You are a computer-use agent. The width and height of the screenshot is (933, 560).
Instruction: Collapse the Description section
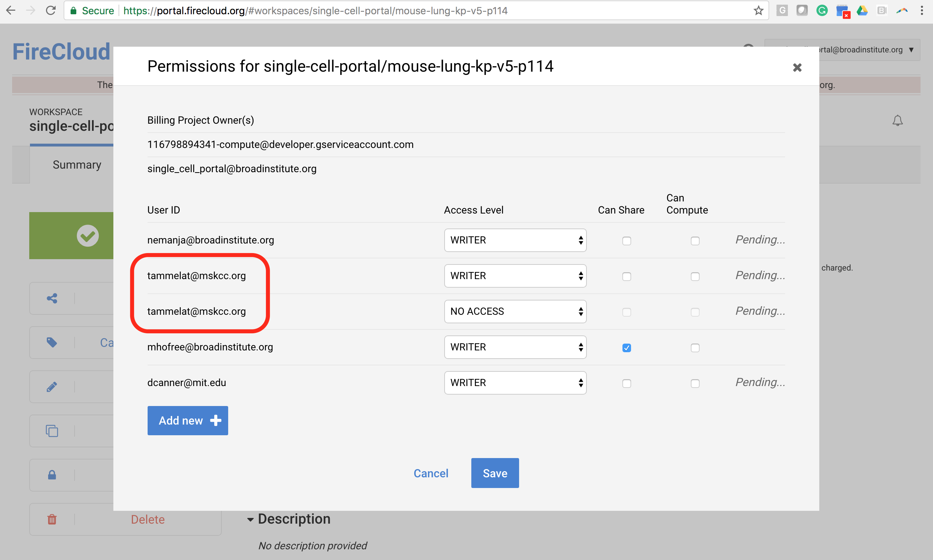[x=250, y=520]
